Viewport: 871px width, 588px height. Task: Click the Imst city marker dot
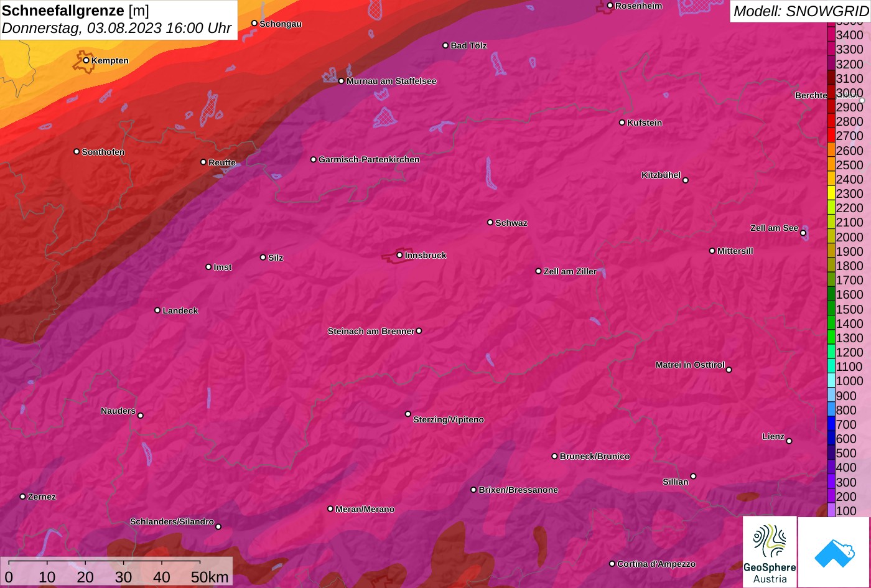coord(208,267)
